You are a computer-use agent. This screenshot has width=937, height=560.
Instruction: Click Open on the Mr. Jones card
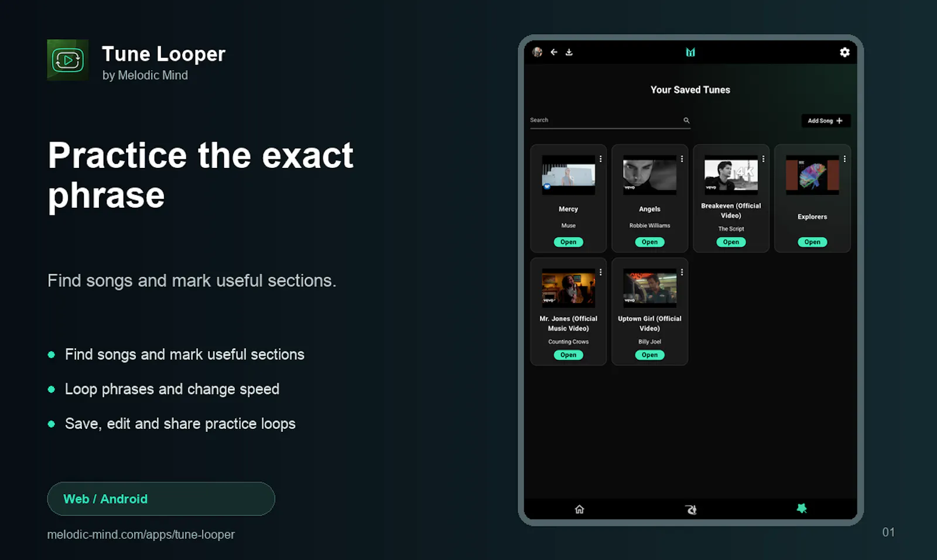coord(568,355)
